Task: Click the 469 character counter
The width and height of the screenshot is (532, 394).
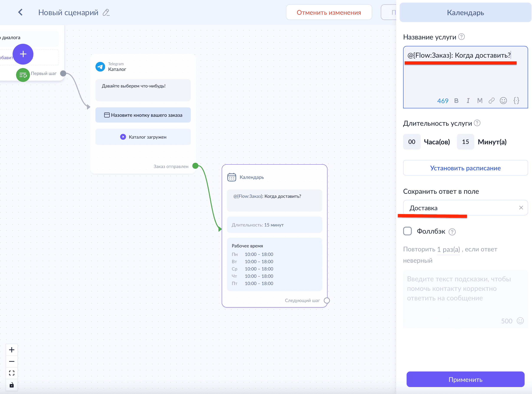Action: [x=442, y=101]
